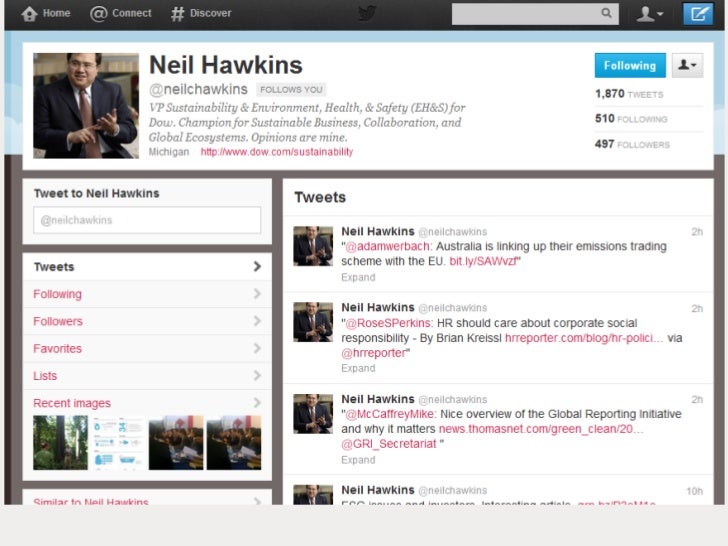This screenshot has width=728, height=546.
Task: Open the Discover tab
Action: point(201,13)
